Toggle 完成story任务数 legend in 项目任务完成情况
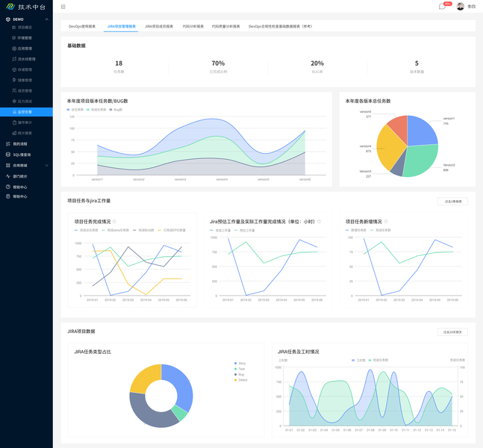This screenshot has width=483, height=448. tap(115, 230)
